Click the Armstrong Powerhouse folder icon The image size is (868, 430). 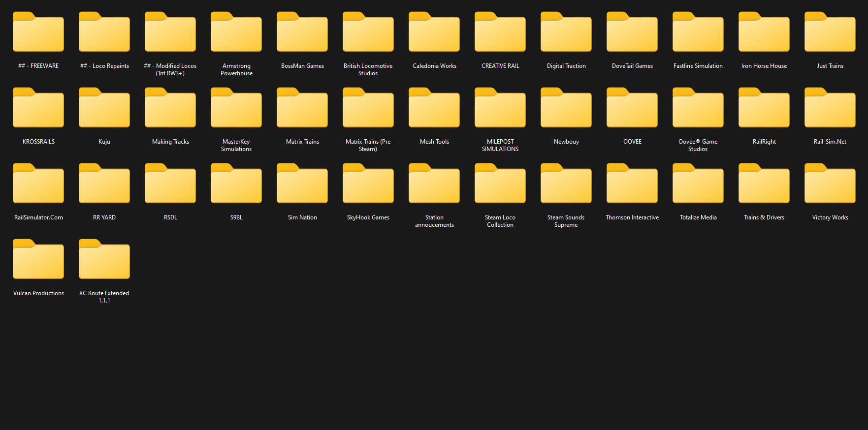point(236,32)
